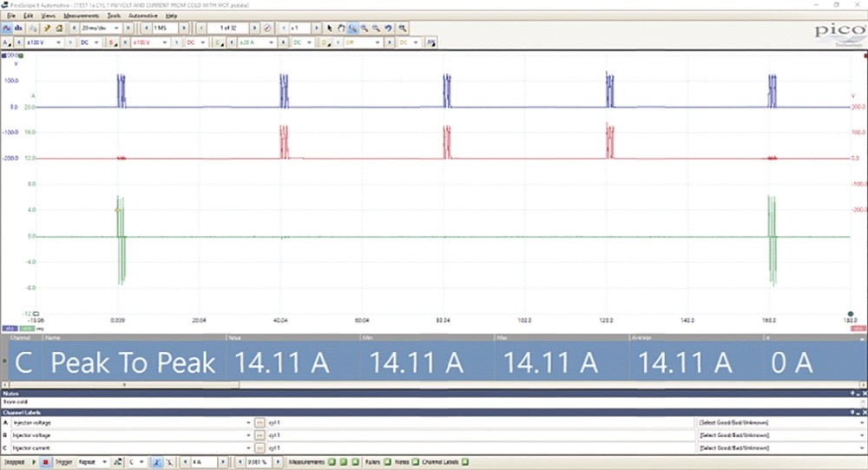Select rising edge trigger icon
This screenshot has height=470, width=868.
coord(156,461)
